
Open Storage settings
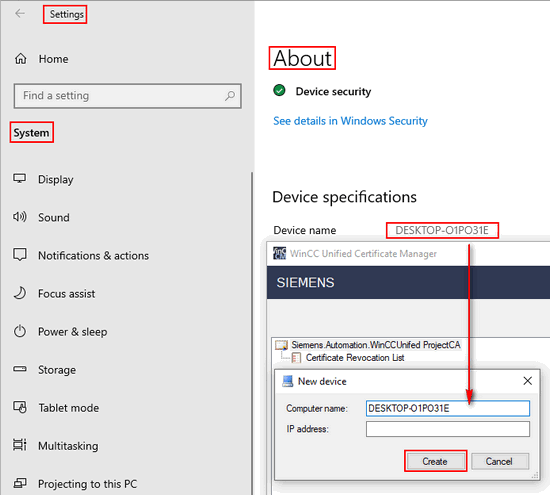coord(57,370)
